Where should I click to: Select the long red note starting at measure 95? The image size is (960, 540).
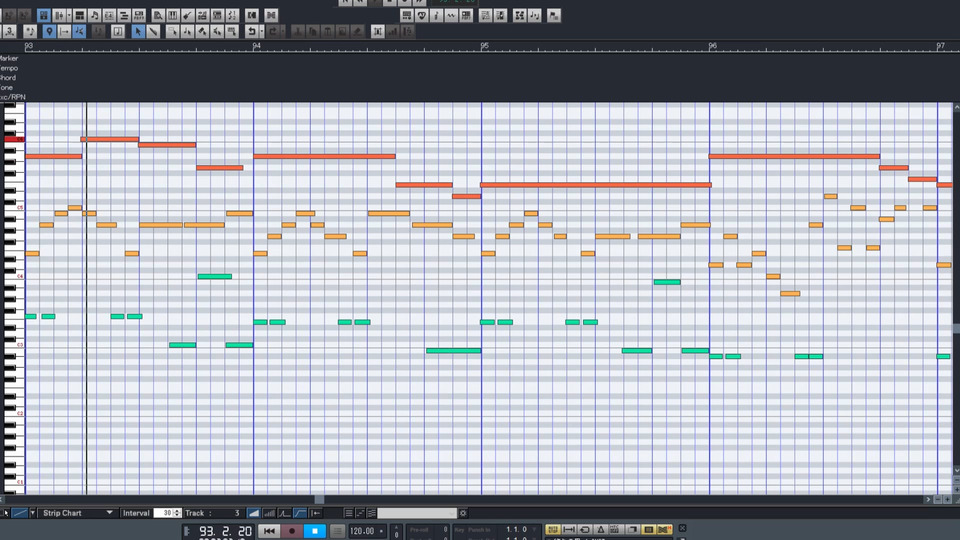tap(596, 184)
